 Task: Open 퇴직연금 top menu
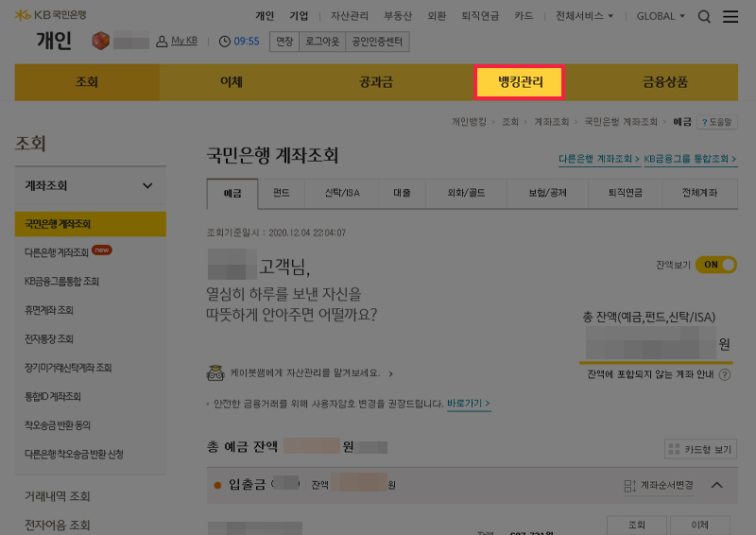[x=480, y=16]
